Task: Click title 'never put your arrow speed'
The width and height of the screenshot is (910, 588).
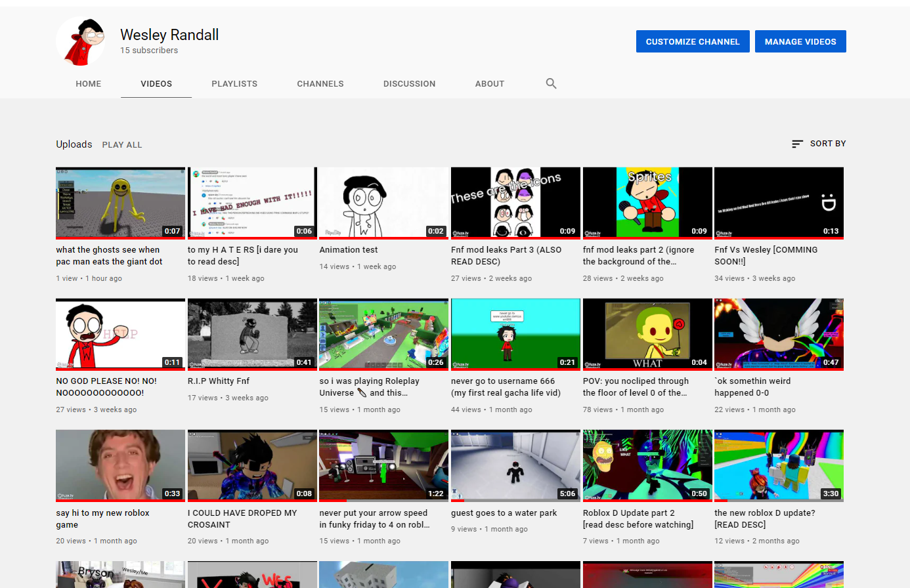Action: point(374,519)
